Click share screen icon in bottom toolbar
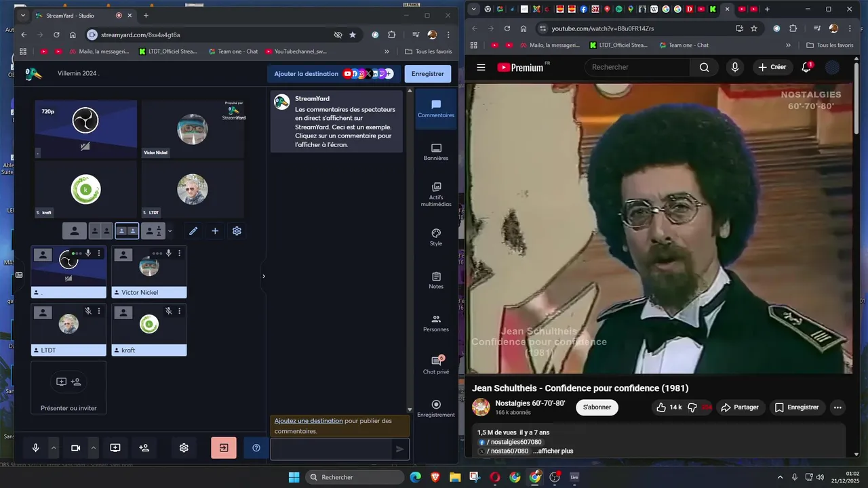This screenshot has width=868, height=488. 115,448
